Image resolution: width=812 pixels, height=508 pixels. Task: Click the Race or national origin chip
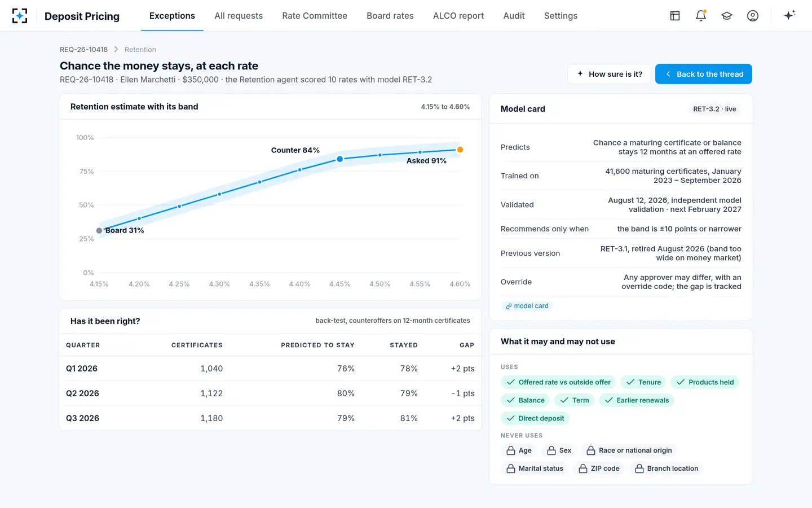[x=629, y=450]
